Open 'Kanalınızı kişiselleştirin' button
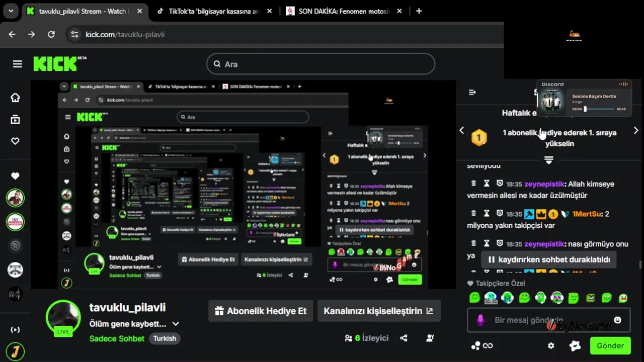 click(379, 311)
